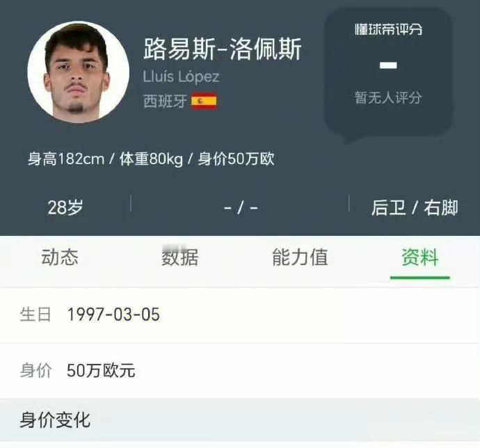This screenshot has height=448, width=480.
Task: Tap the height, weight and value line
Action: (151, 159)
